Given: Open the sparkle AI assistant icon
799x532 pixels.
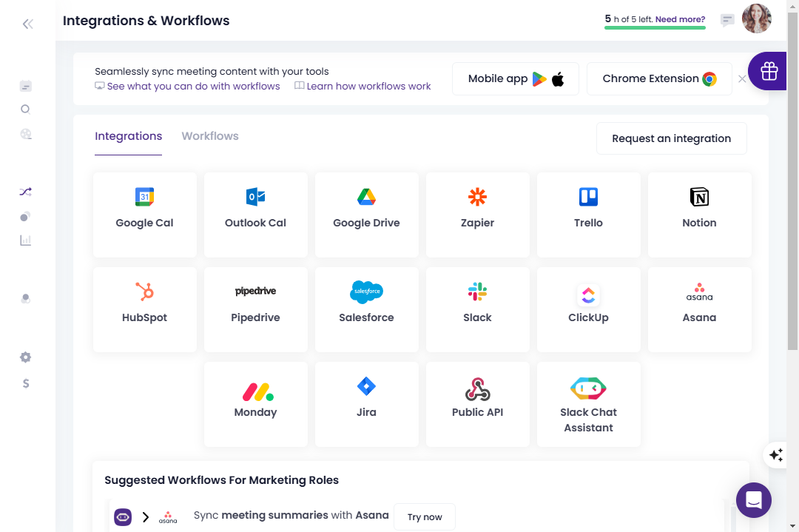Looking at the screenshot, I should click(x=775, y=454).
